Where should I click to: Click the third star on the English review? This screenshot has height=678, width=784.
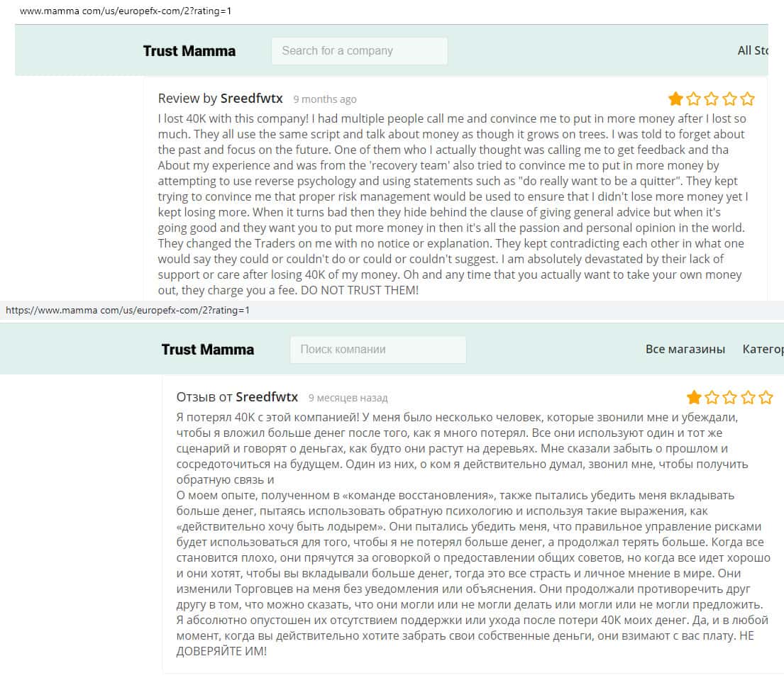pyautogui.click(x=711, y=99)
